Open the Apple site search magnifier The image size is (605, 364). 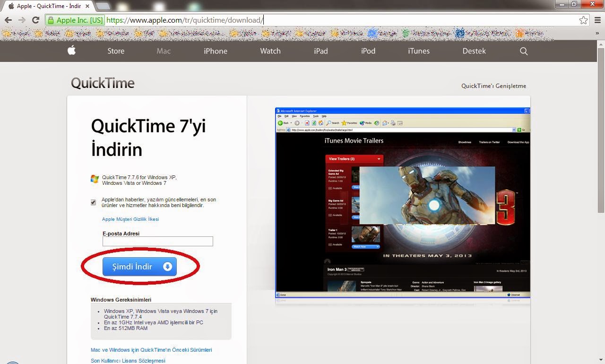click(524, 51)
